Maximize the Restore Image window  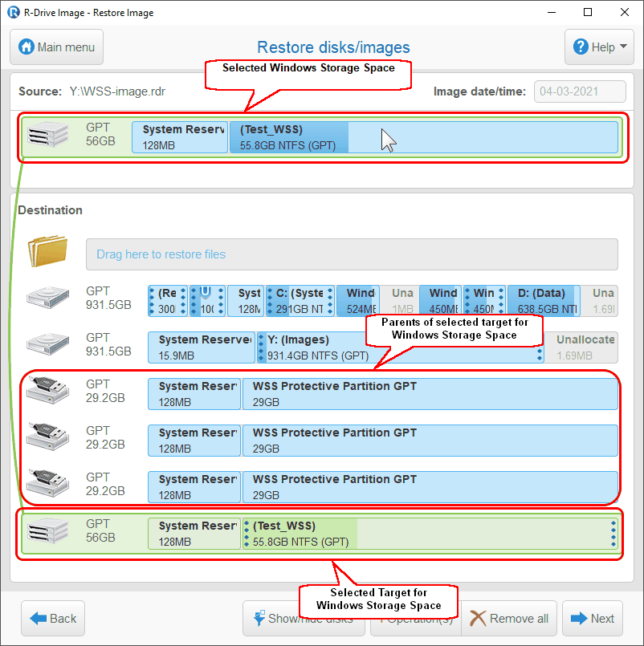click(588, 12)
